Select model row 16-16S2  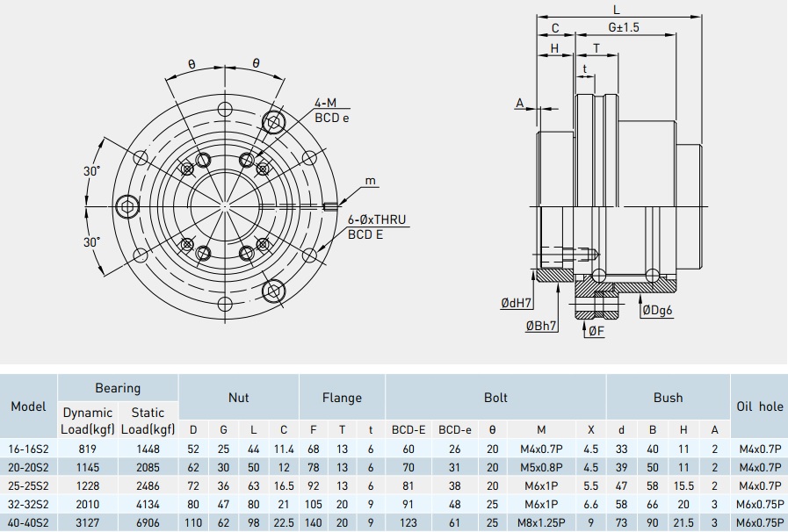tap(28, 449)
